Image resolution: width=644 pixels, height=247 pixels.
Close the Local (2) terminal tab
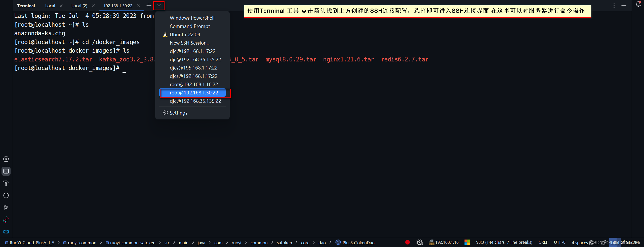coord(93,6)
